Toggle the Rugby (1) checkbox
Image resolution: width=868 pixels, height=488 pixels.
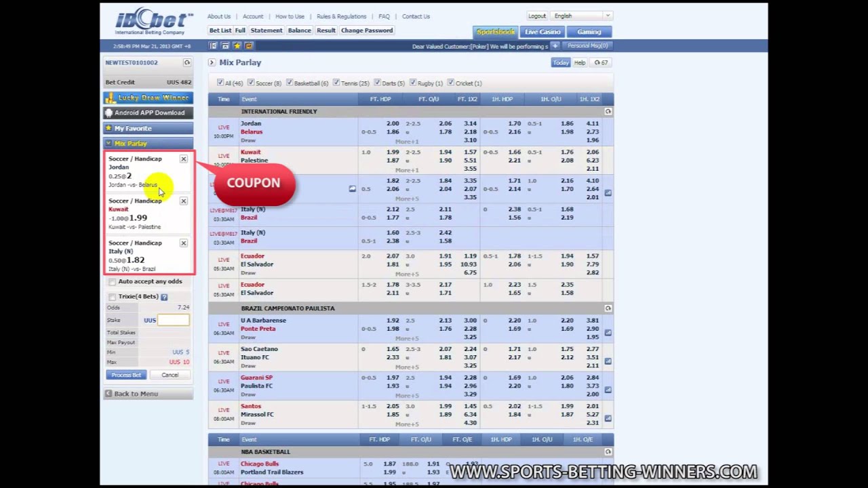point(413,83)
